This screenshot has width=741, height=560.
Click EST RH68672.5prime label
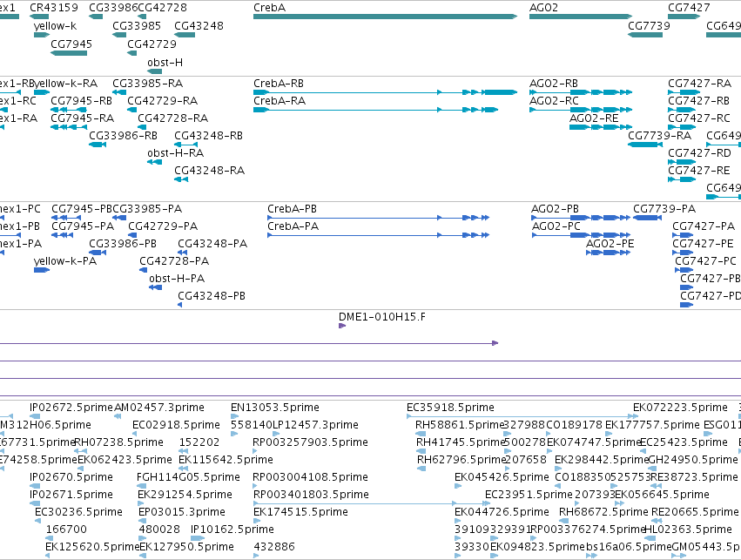(x=603, y=512)
